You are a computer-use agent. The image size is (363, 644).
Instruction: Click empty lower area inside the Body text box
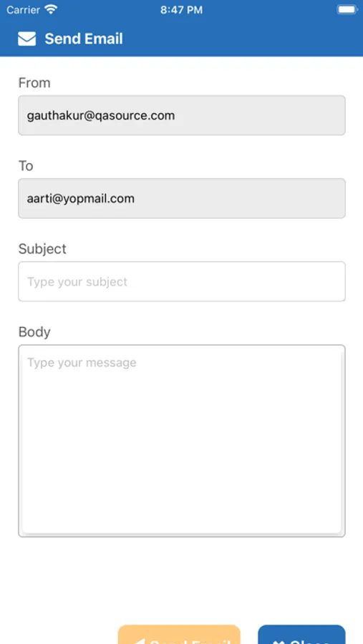click(182, 493)
